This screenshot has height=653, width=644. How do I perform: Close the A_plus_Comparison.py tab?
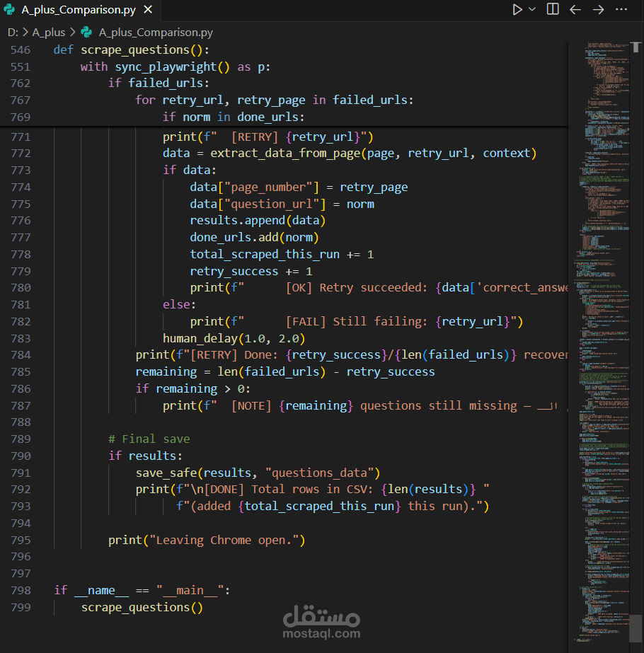(x=148, y=10)
